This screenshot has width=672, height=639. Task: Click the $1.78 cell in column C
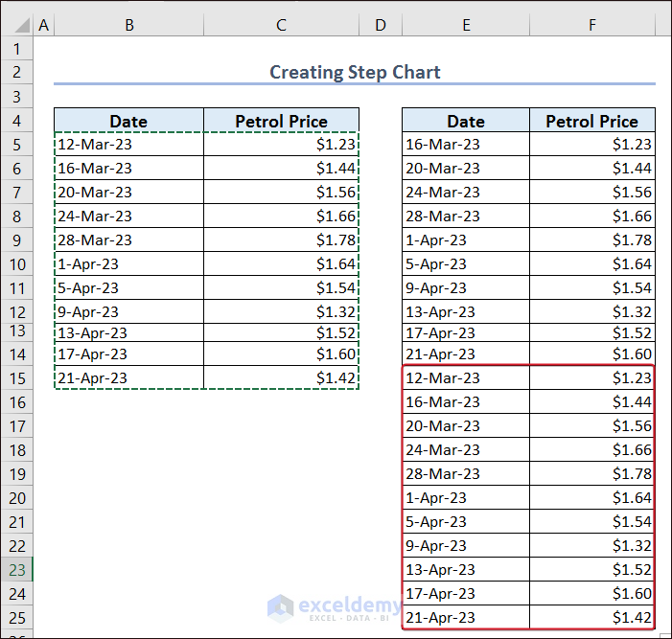[x=281, y=240]
